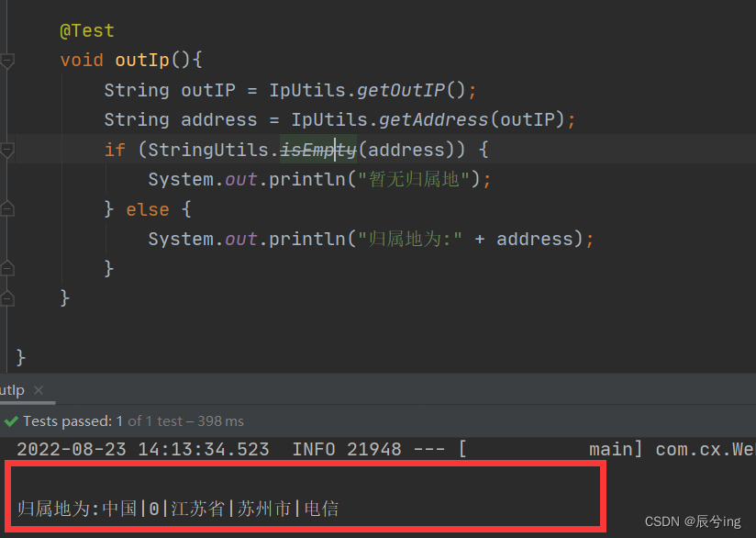The image size is (756, 538).
Task: Click the gutter marker beside void outIp line
Action: click(7, 59)
